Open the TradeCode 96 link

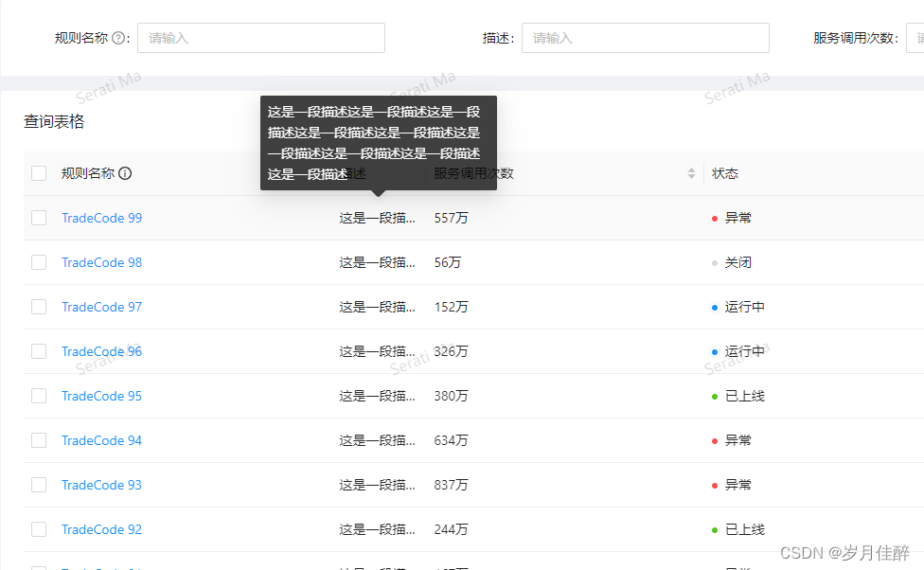coord(102,351)
